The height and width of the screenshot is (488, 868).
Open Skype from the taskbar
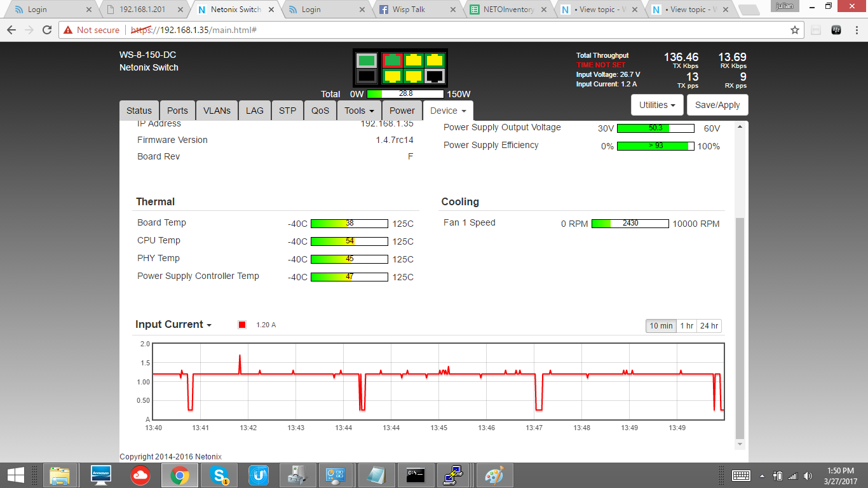220,475
